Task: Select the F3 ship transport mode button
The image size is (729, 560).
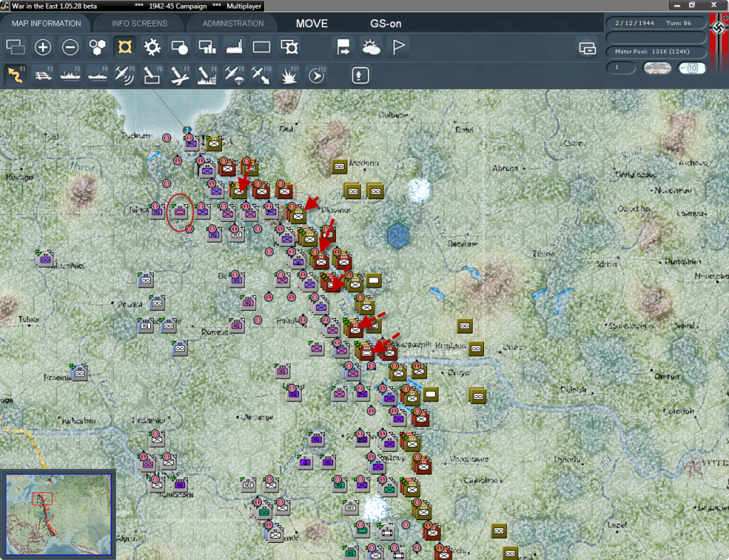Action: tap(70, 75)
